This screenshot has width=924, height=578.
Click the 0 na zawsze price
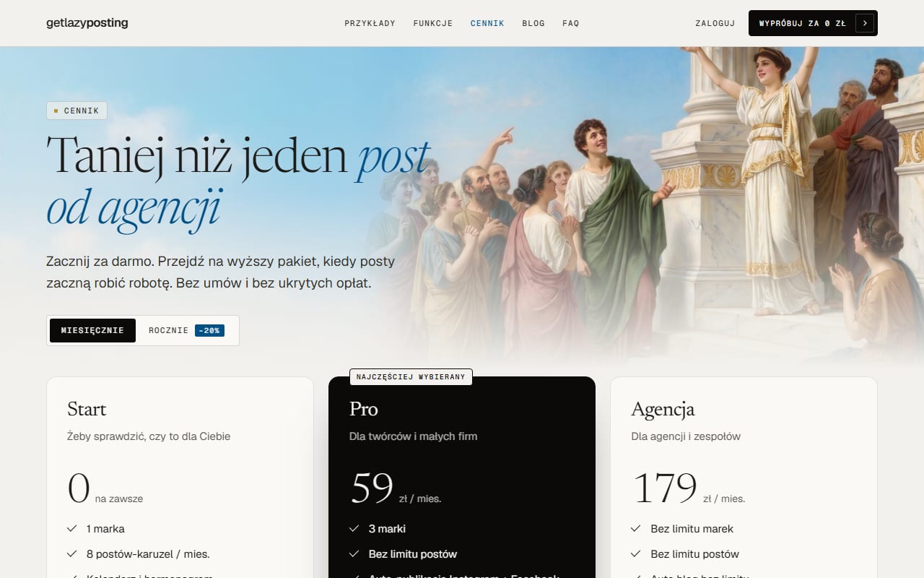[x=105, y=488]
